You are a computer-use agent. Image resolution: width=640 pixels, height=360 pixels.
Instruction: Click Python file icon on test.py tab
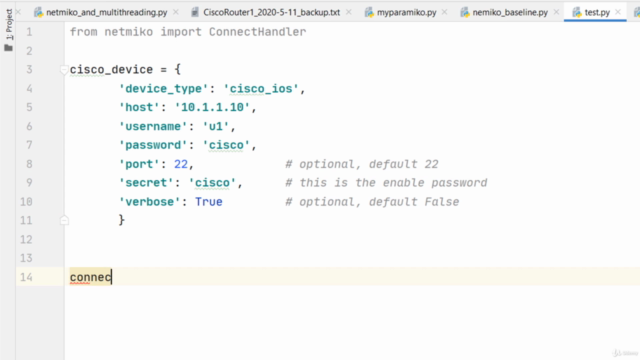[576, 12]
